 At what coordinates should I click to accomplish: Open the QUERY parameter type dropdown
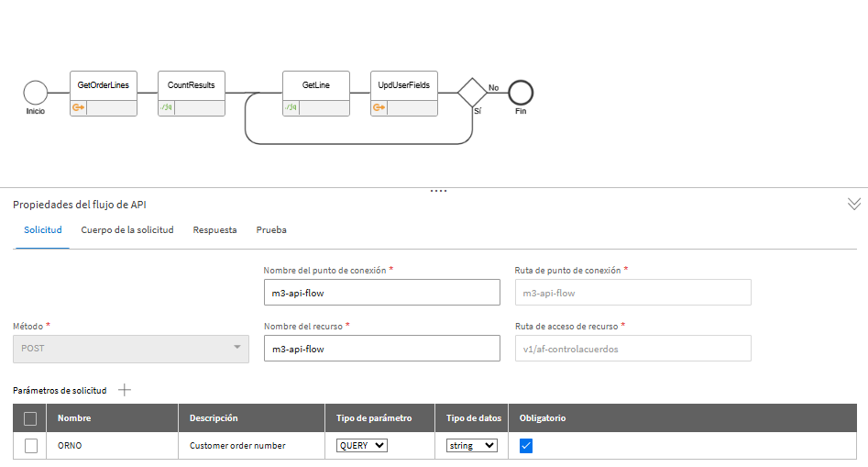pos(362,445)
